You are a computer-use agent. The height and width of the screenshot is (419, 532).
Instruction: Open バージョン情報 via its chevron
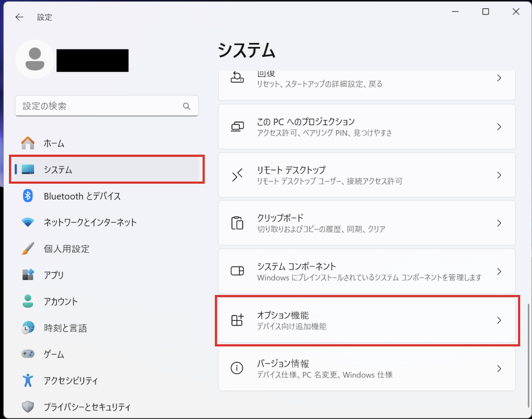tap(499, 369)
